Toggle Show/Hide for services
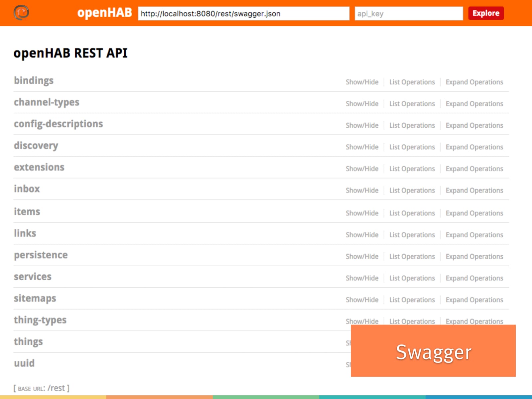 (x=362, y=278)
